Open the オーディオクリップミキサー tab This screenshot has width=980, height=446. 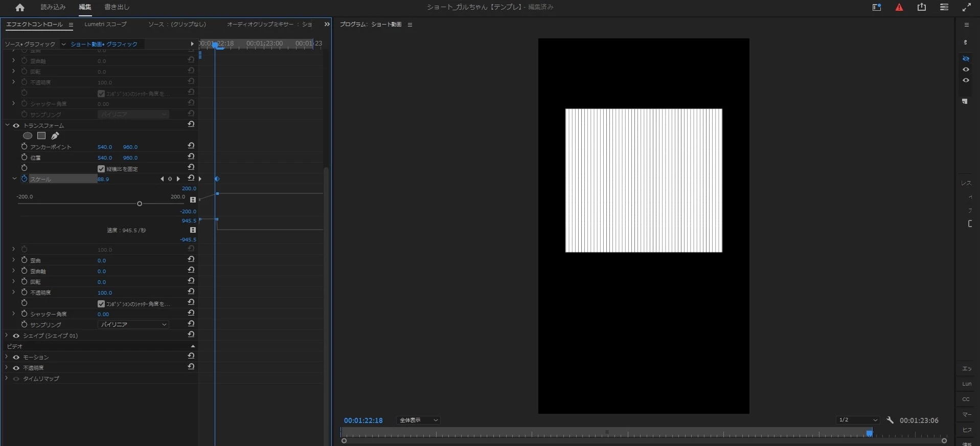click(x=269, y=24)
